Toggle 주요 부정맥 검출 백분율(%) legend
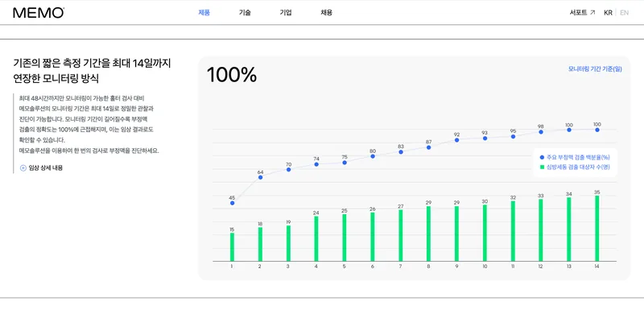 pos(575,157)
